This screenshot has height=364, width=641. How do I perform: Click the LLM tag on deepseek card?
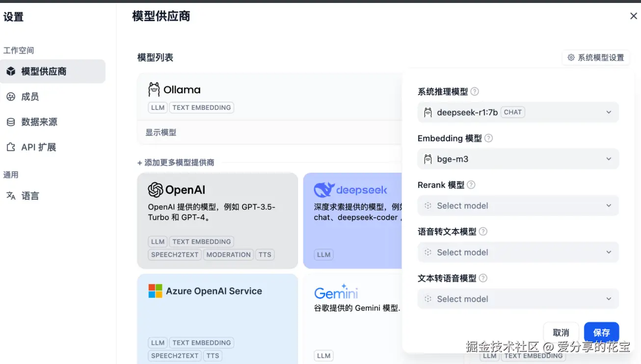(323, 255)
